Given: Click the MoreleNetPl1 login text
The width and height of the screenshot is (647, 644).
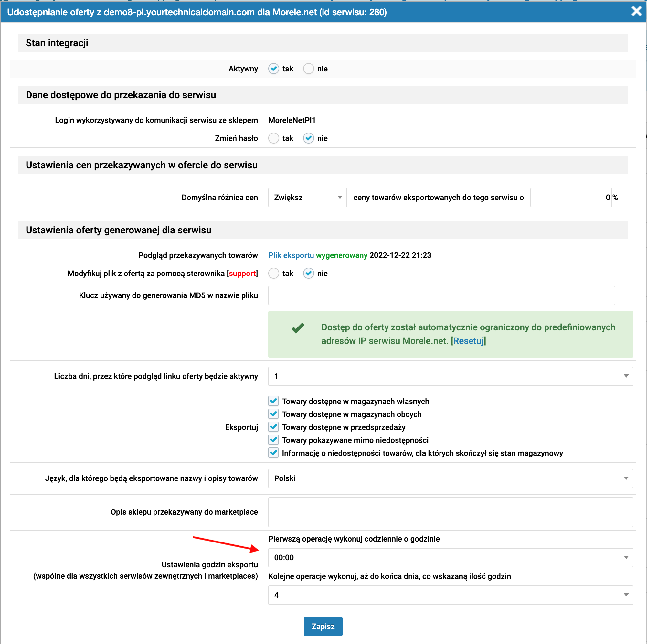Looking at the screenshot, I should tap(292, 120).
